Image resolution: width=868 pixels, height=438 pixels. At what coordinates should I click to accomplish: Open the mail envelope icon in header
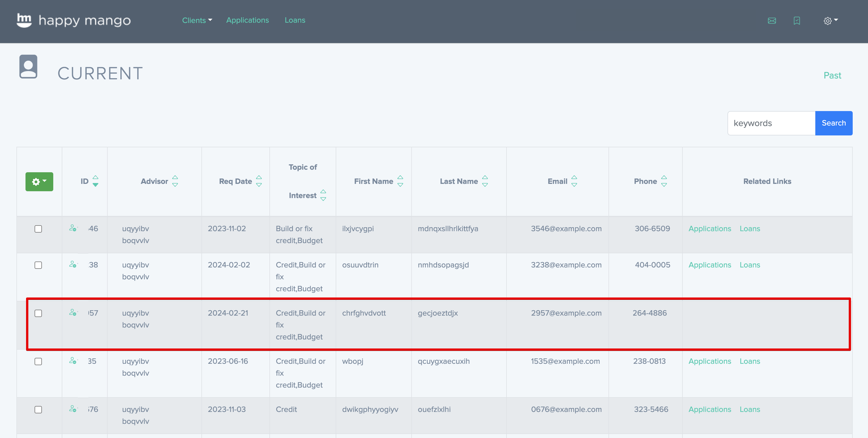772,21
